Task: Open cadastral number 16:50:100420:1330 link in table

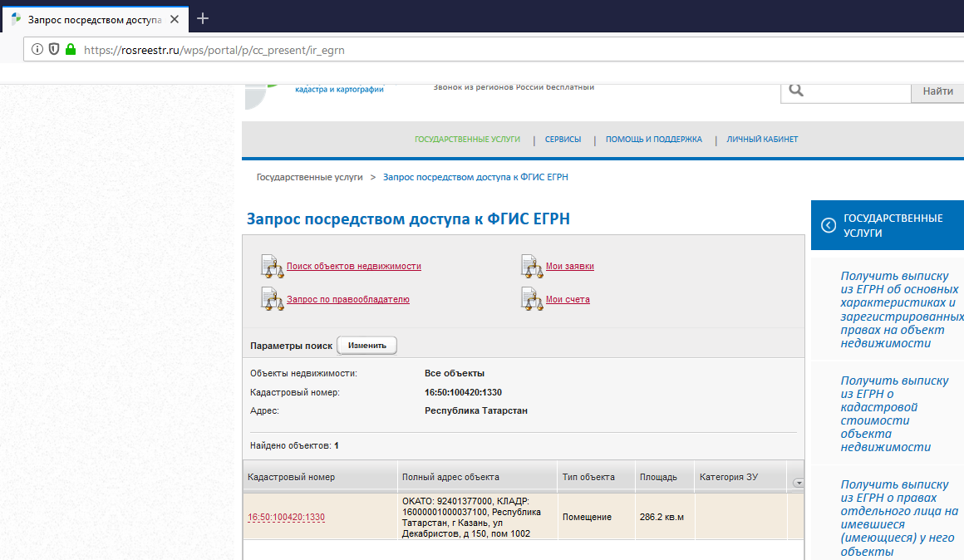Action: (x=286, y=518)
